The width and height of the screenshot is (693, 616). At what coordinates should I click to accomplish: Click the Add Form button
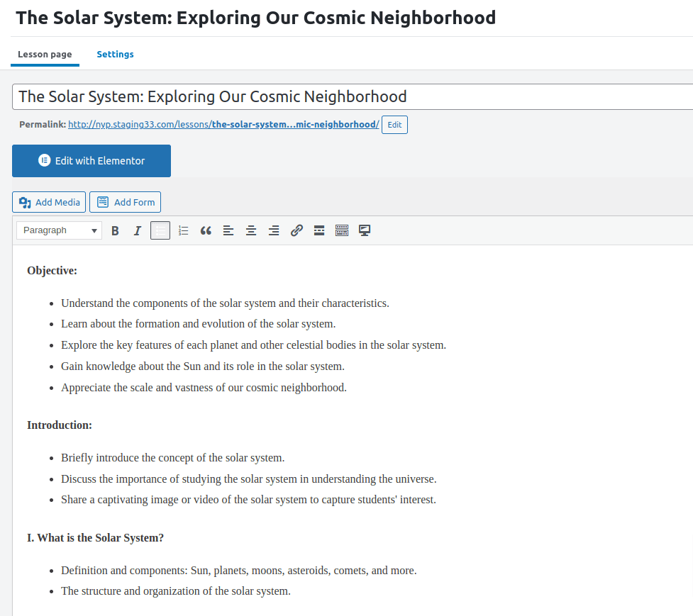[126, 202]
